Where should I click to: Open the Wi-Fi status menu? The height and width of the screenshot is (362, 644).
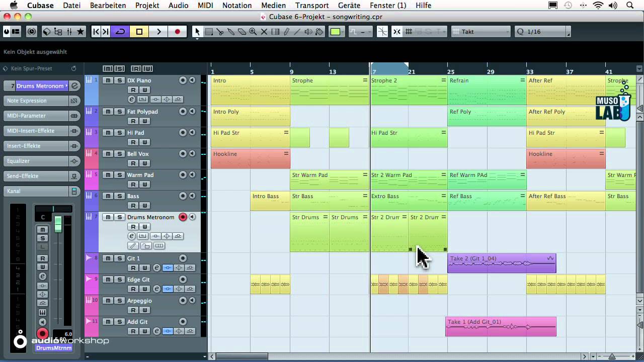pos(598,5)
